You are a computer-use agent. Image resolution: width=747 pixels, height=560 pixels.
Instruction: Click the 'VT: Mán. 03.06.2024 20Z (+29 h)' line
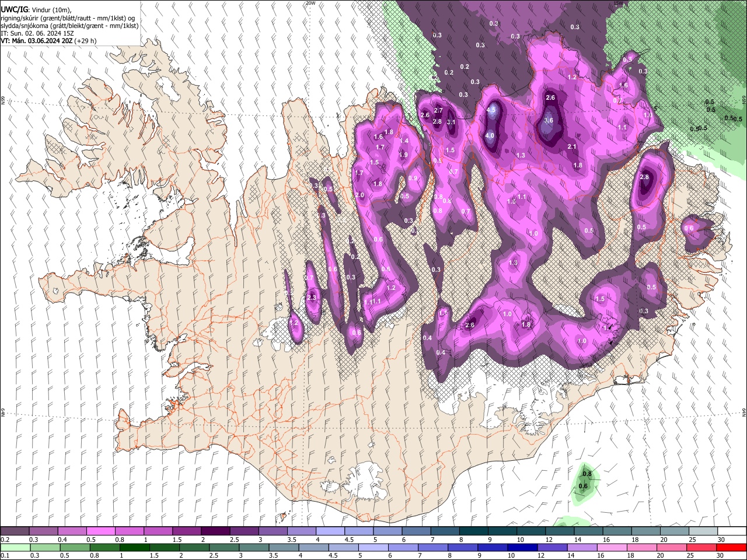point(48,41)
